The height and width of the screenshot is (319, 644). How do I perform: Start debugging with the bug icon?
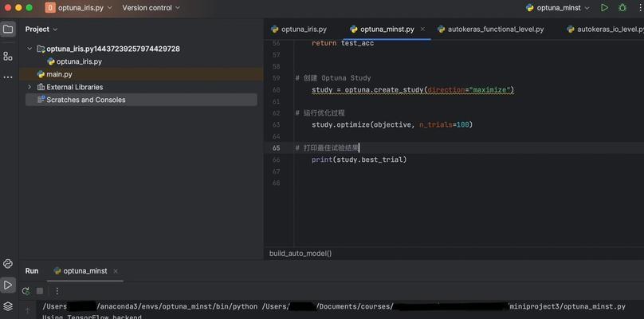coord(622,8)
